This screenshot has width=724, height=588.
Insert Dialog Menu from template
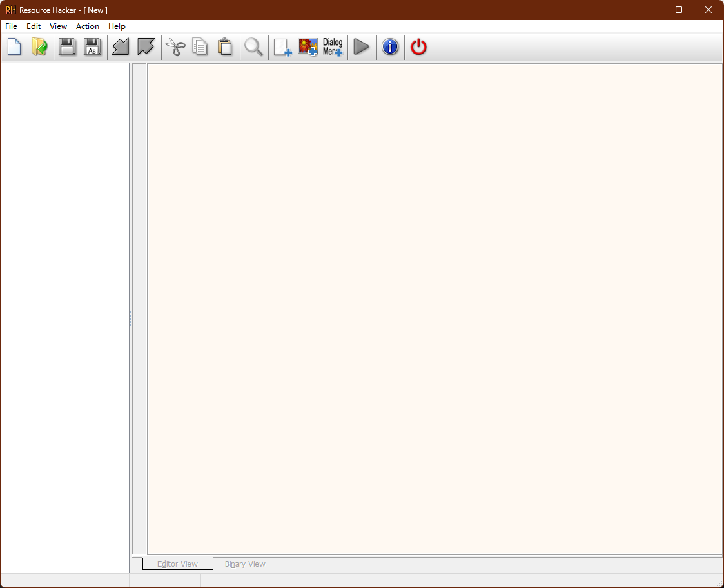[333, 47]
